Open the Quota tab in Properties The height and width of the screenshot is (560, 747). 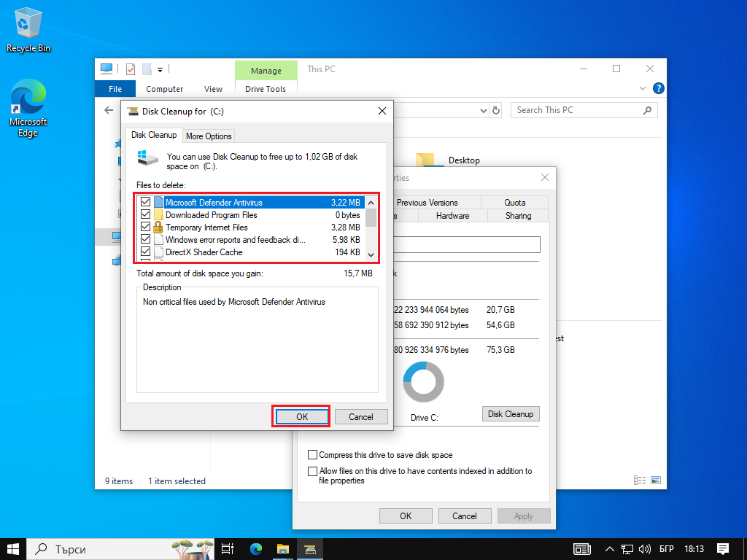tap(514, 203)
